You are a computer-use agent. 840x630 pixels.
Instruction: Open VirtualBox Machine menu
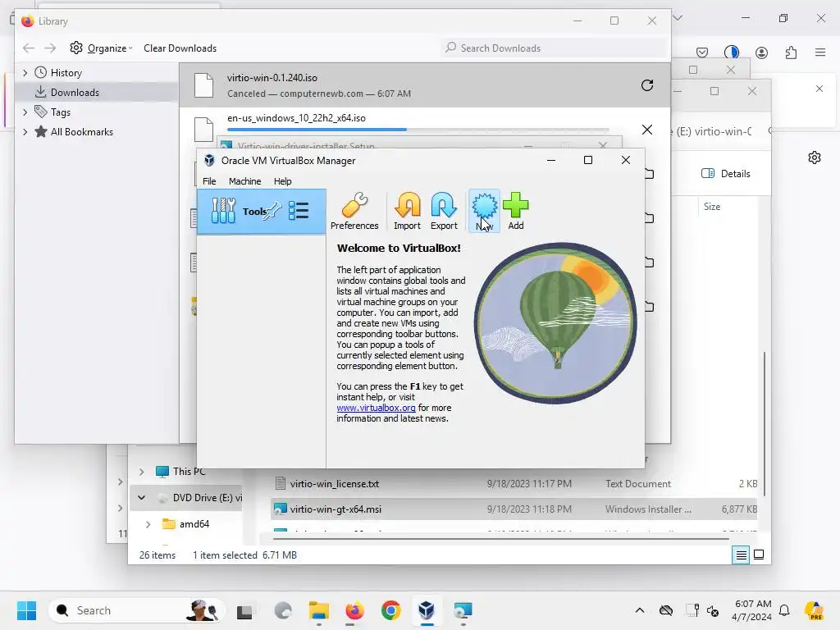(x=244, y=181)
